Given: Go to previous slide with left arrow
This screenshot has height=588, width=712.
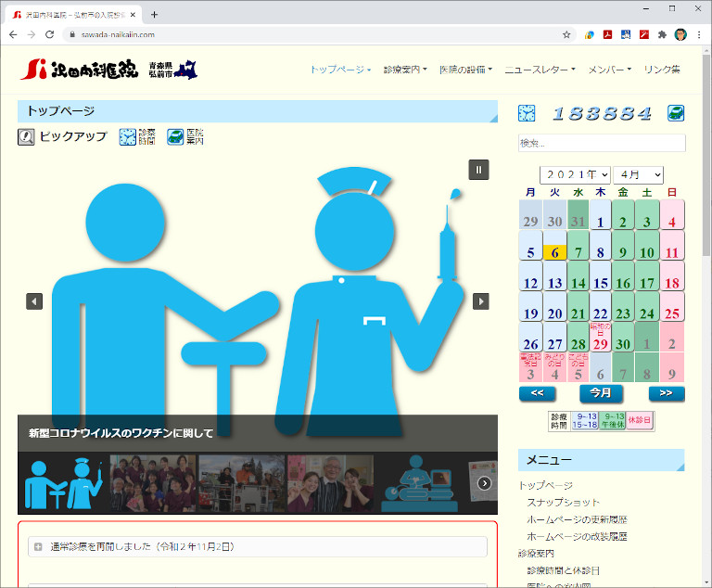Looking at the screenshot, I should [34, 301].
